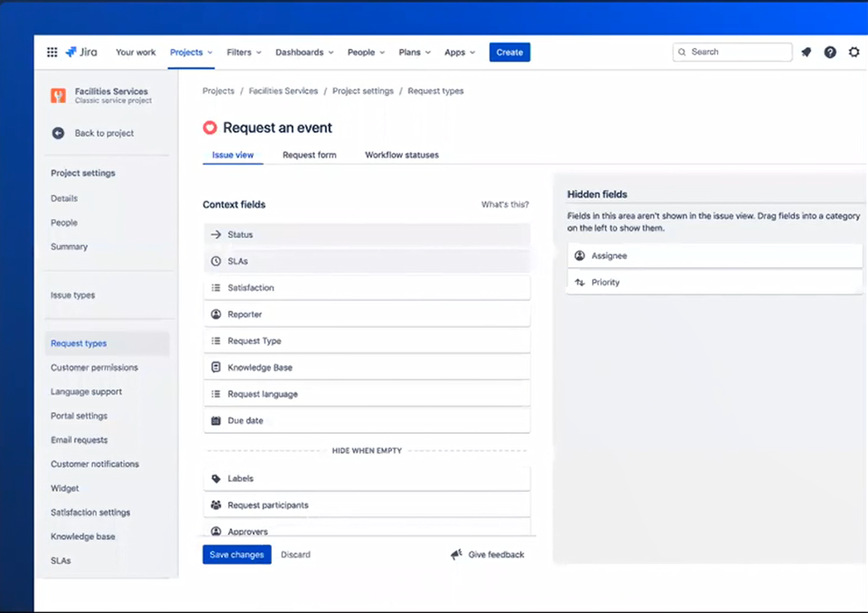Click the Satisfaction field list icon
The height and width of the screenshot is (613, 868).
click(216, 288)
